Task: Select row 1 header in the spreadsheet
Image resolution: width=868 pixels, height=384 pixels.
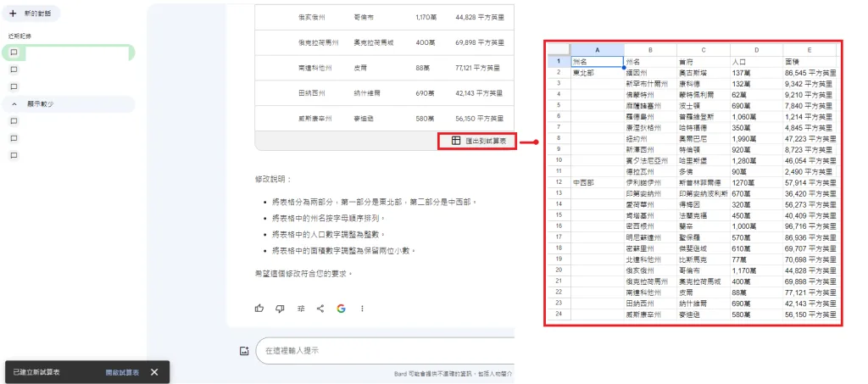Action: pos(559,61)
